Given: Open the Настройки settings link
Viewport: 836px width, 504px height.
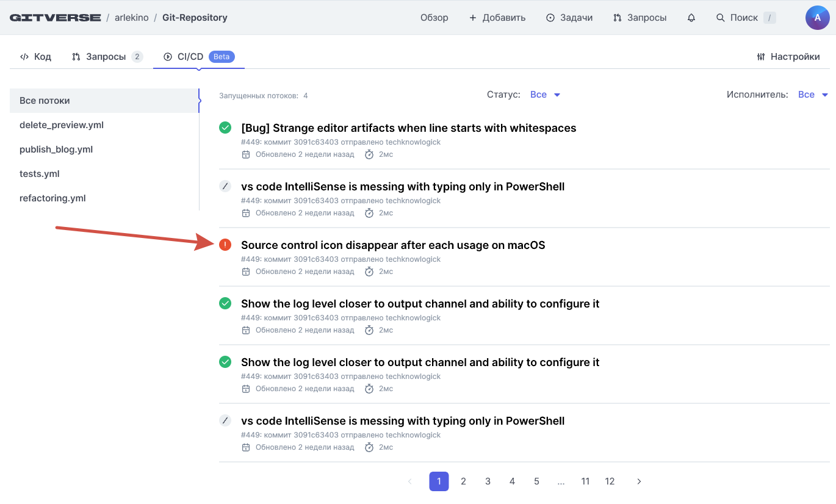Looking at the screenshot, I should (x=788, y=57).
